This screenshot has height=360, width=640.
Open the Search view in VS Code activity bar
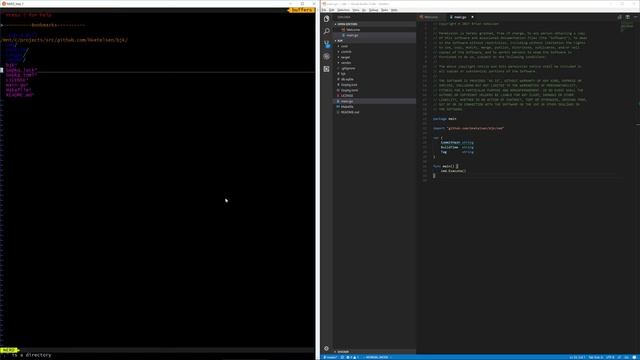(x=327, y=31)
